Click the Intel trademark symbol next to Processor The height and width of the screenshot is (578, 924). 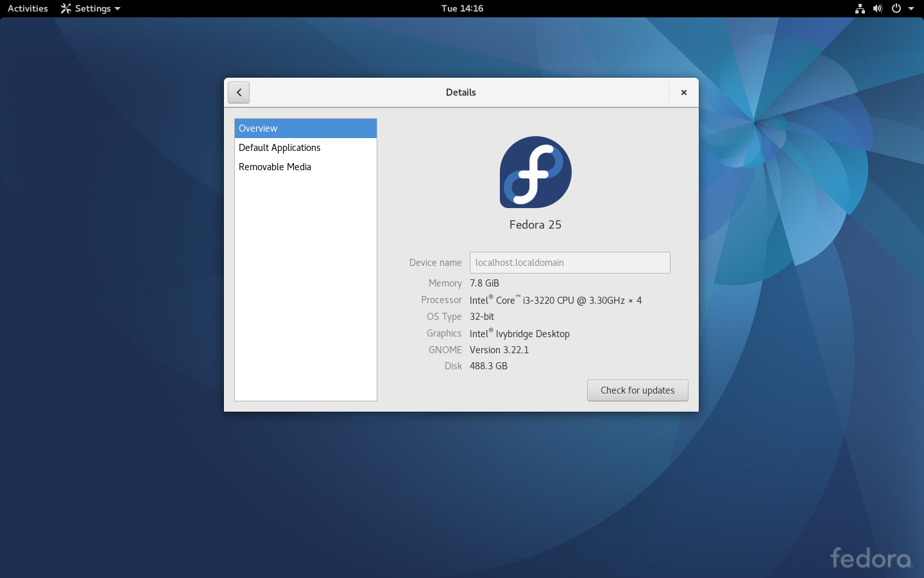coord(491,296)
